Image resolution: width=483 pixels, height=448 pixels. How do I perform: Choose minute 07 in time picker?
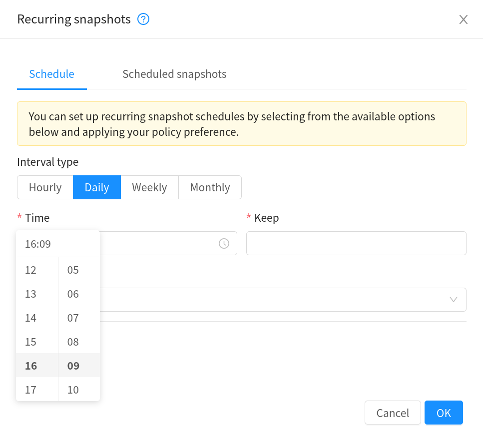tap(73, 318)
